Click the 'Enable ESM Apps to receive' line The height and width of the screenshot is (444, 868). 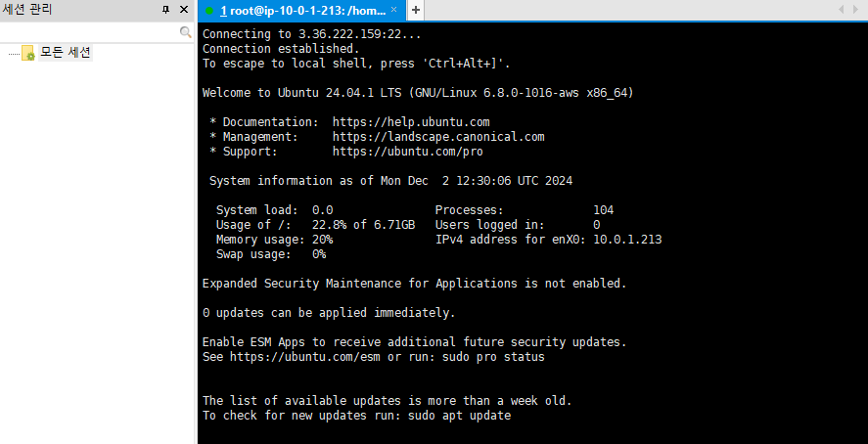(x=415, y=342)
